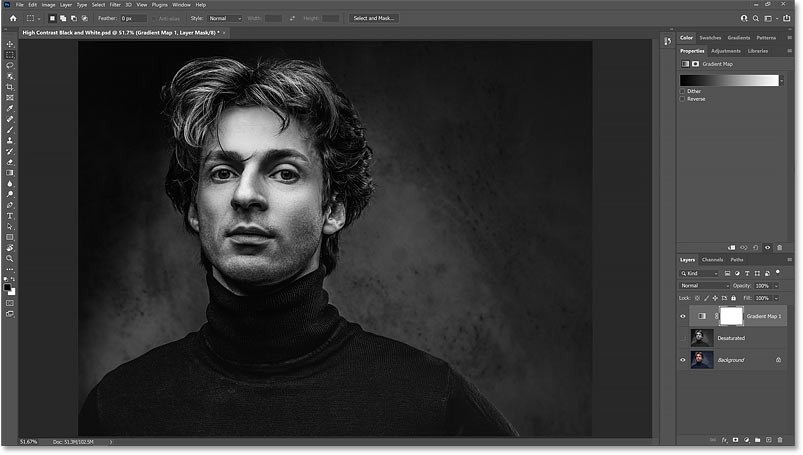Click the Select and Mask button
Screen dimensions: 803x455
pos(374,18)
